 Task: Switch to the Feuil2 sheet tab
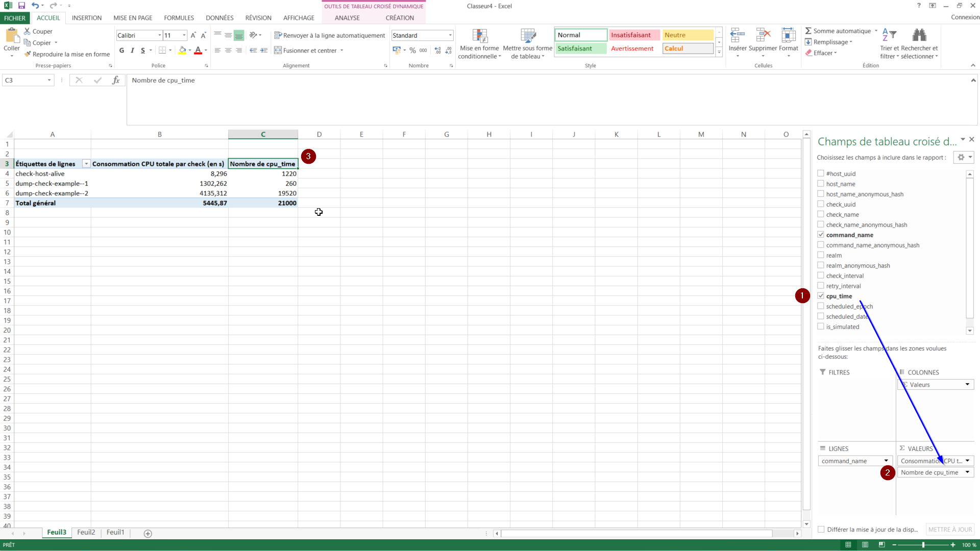pyautogui.click(x=86, y=532)
